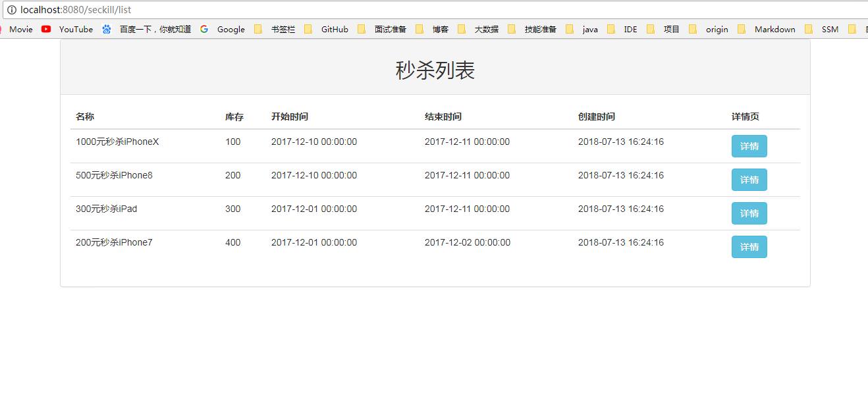Click stock value 300
The width and height of the screenshot is (868, 395).
point(233,209)
